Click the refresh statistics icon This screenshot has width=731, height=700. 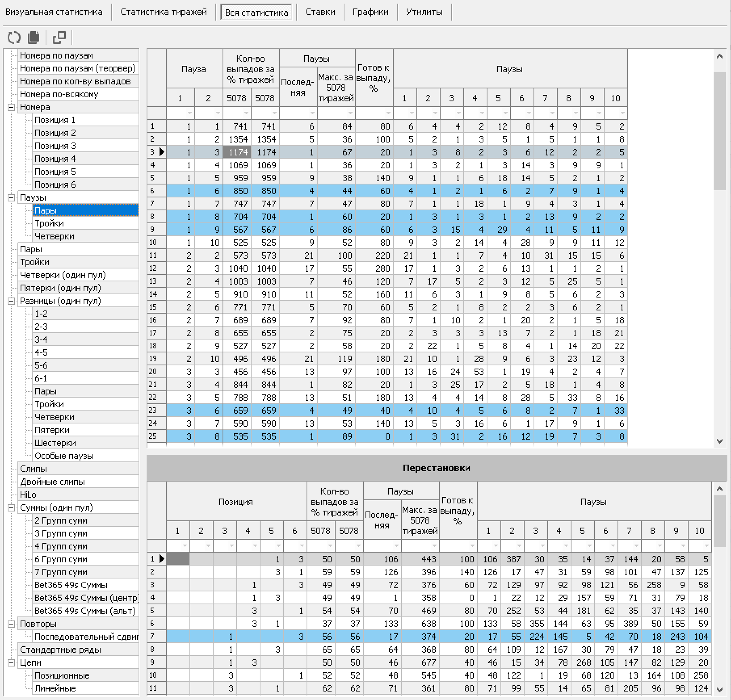[14, 38]
